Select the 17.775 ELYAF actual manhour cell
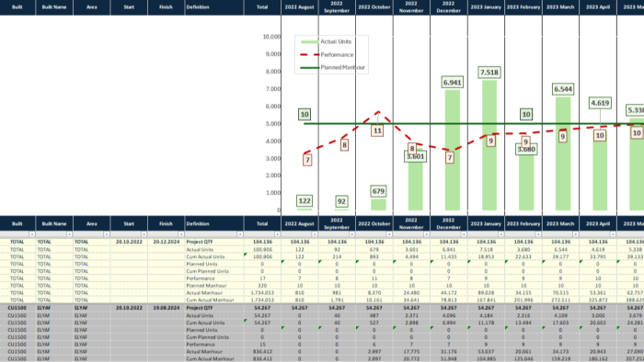Viewport: 644px width, 362px height. tap(411, 352)
